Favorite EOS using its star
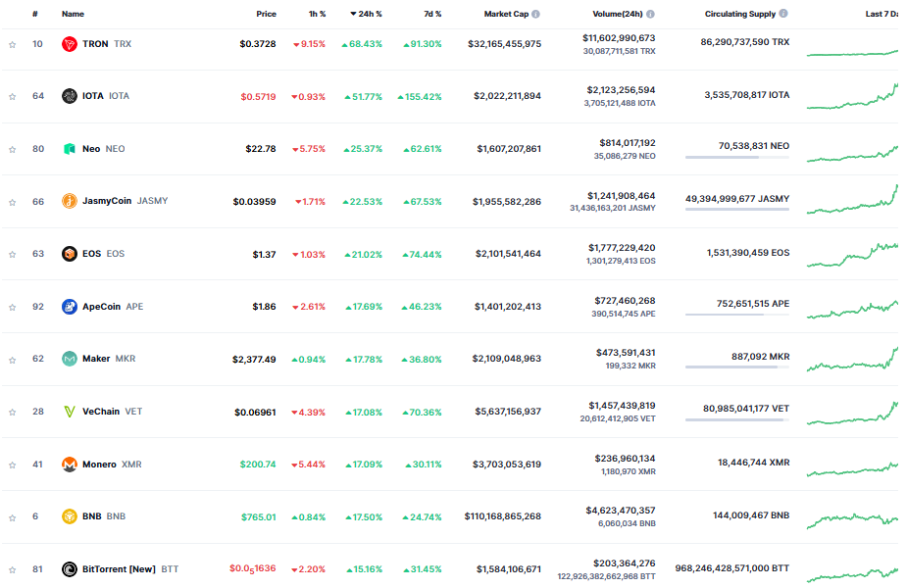907x588 pixels. coord(12,255)
